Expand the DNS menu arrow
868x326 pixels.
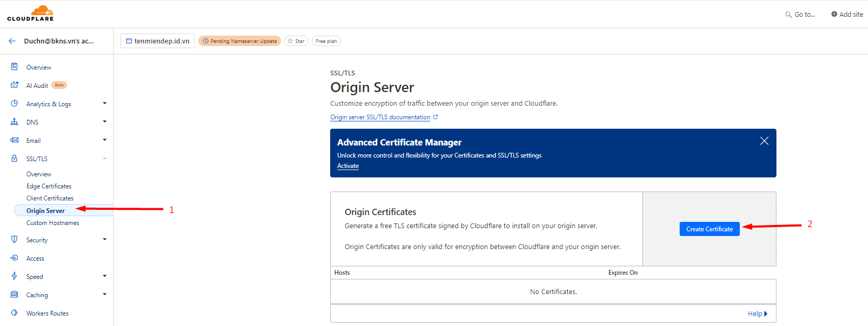[105, 121]
